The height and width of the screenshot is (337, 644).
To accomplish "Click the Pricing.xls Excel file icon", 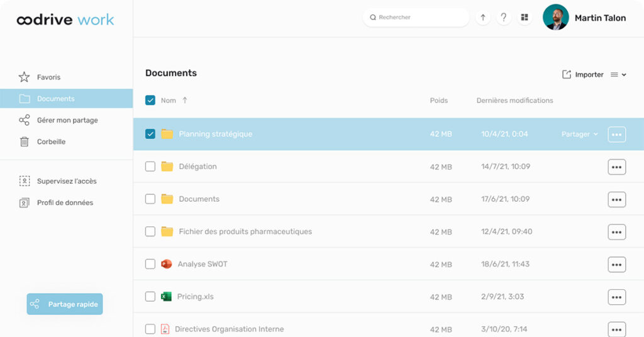I will coord(166,297).
